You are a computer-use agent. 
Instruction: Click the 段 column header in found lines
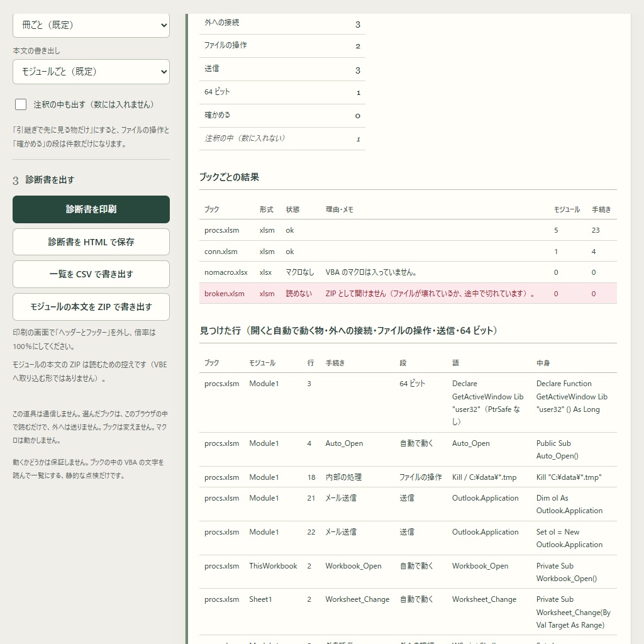[403, 363]
